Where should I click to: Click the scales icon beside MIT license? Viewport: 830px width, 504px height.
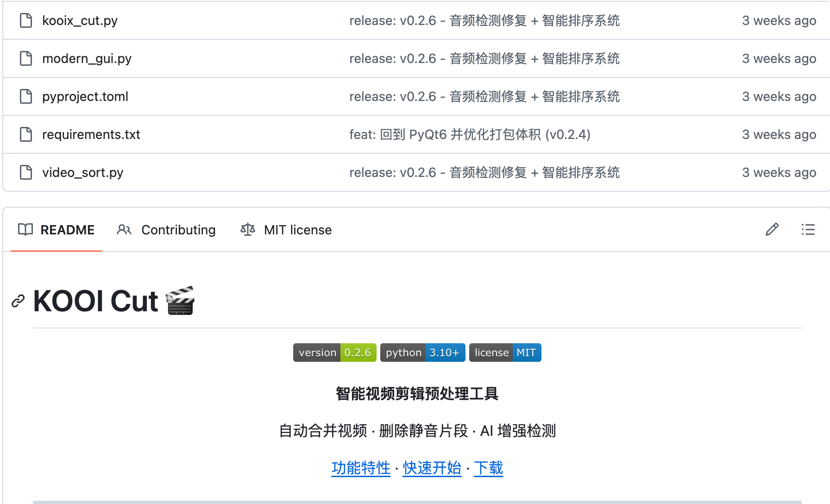click(247, 229)
